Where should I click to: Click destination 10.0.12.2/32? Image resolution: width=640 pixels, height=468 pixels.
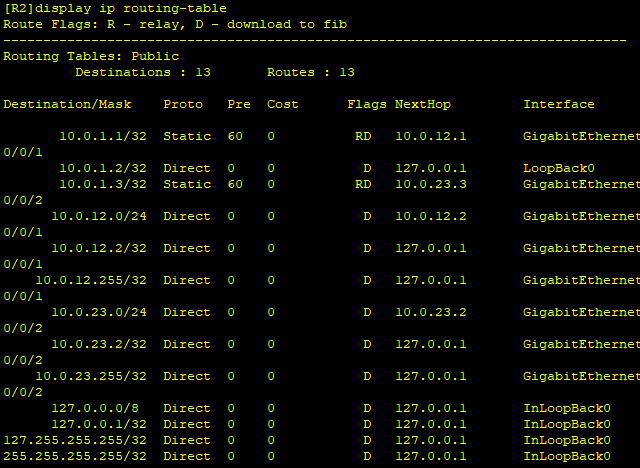click(99, 248)
